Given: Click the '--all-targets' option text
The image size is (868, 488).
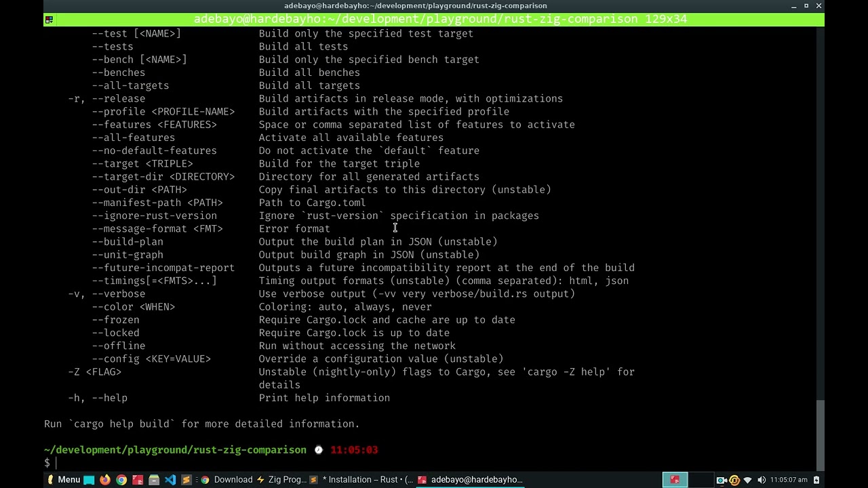Looking at the screenshot, I should [131, 86].
